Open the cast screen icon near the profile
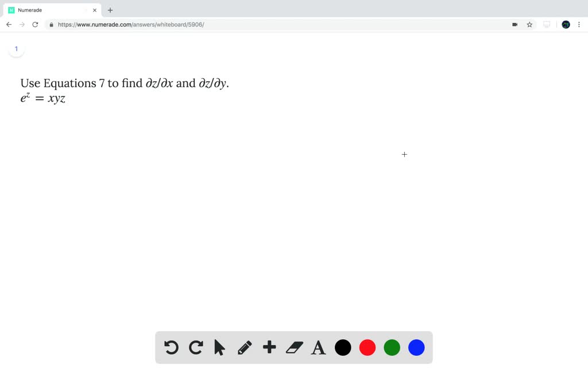Viewport: 588px width, 368px height. (x=546, y=24)
